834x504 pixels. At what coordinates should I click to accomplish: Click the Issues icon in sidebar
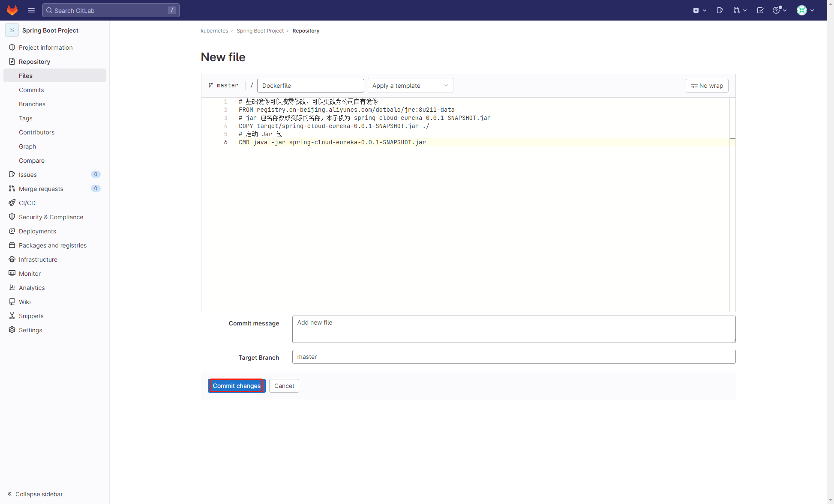tap(12, 174)
